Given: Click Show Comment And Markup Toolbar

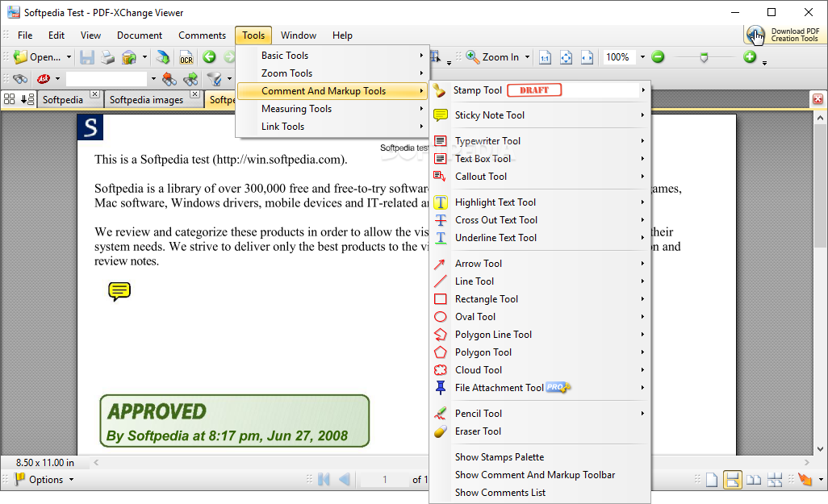Looking at the screenshot, I should click(535, 475).
